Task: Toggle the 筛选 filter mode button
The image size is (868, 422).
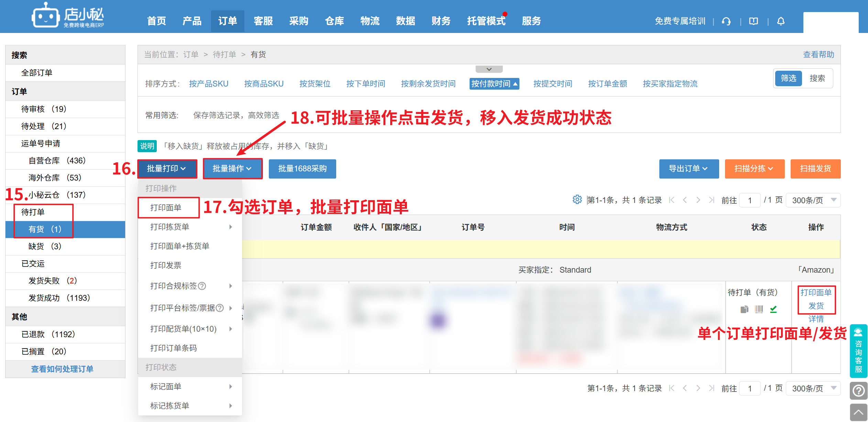Action: (x=788, y=78)
